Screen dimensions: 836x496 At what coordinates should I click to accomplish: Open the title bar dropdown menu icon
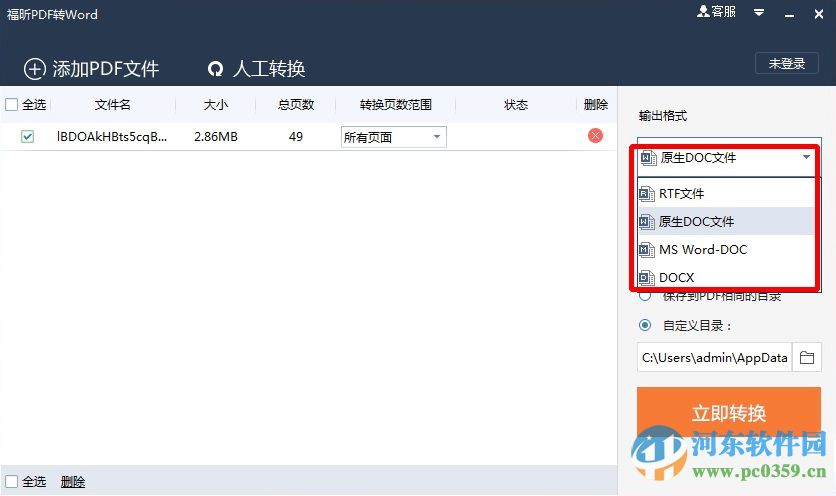pos(759,12)
